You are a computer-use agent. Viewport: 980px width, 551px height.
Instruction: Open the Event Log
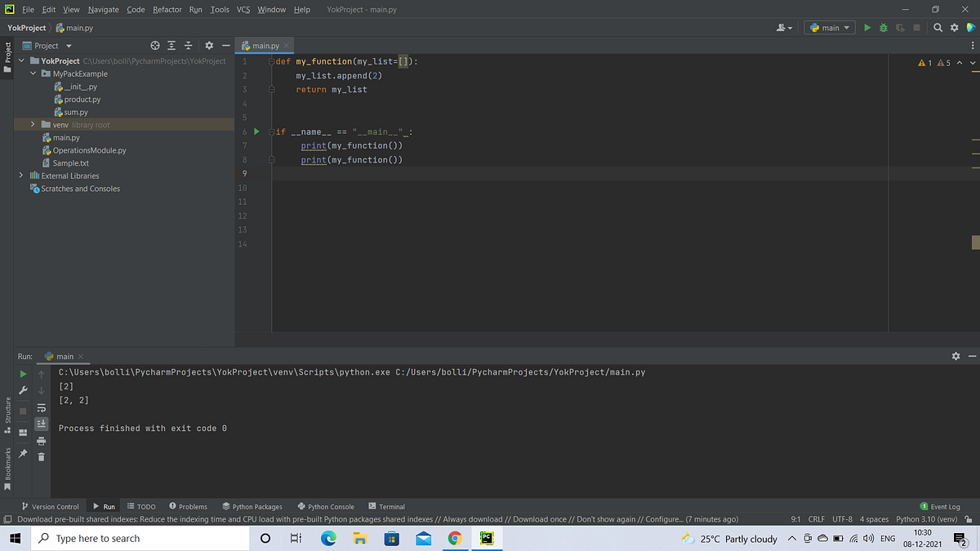pos(940,506)
